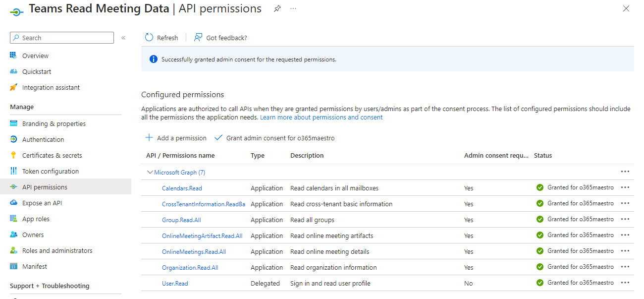This screenshot has width=644, height=299.
Task: Pin the API permissions blade
Action: click(277, 8)
